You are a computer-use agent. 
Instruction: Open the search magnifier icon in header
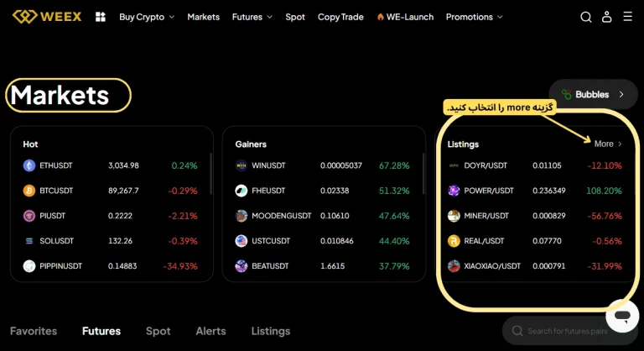pyautogui.click(x=586, y=17)
